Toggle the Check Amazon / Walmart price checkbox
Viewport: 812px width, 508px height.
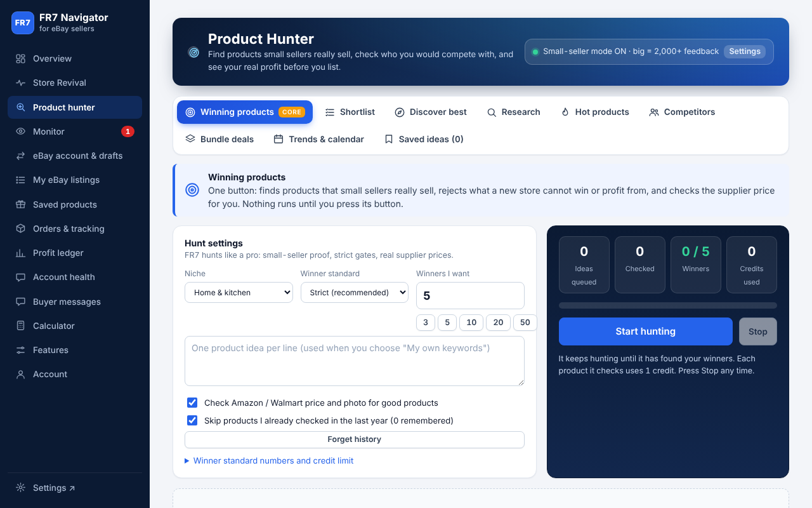tap(192, 403)
